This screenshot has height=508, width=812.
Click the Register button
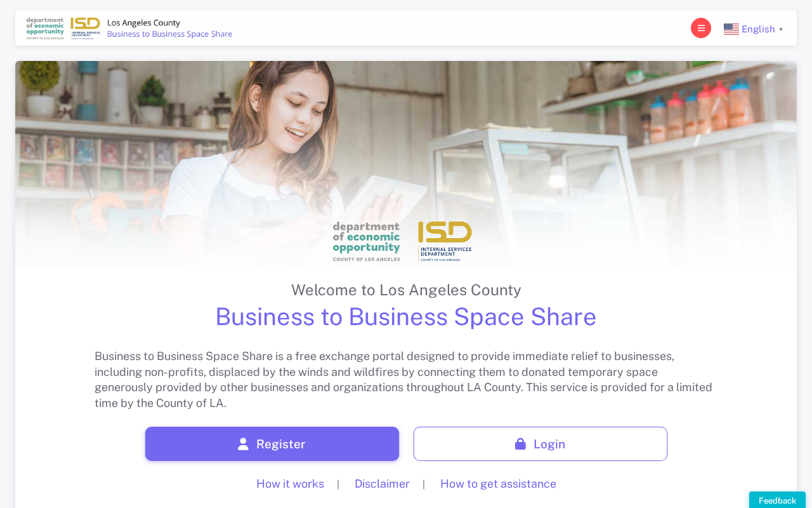pos(272,444)
